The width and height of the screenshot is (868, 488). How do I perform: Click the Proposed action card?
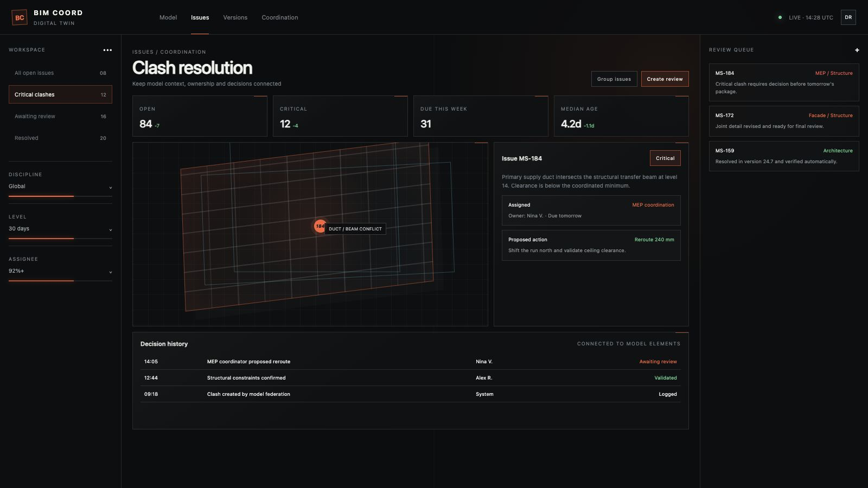click(x=591, y=245)
